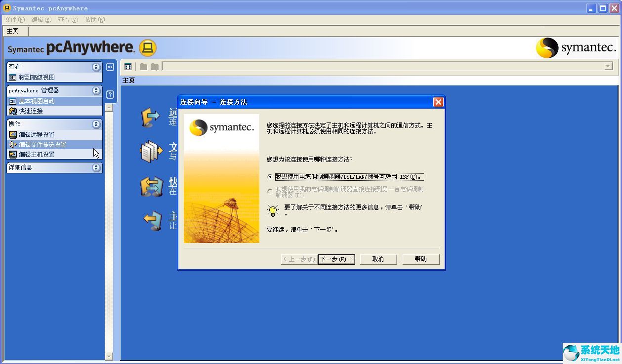622x364 pixels.
Task: Click the host left-arrow monitor icon
Action: 153,220
